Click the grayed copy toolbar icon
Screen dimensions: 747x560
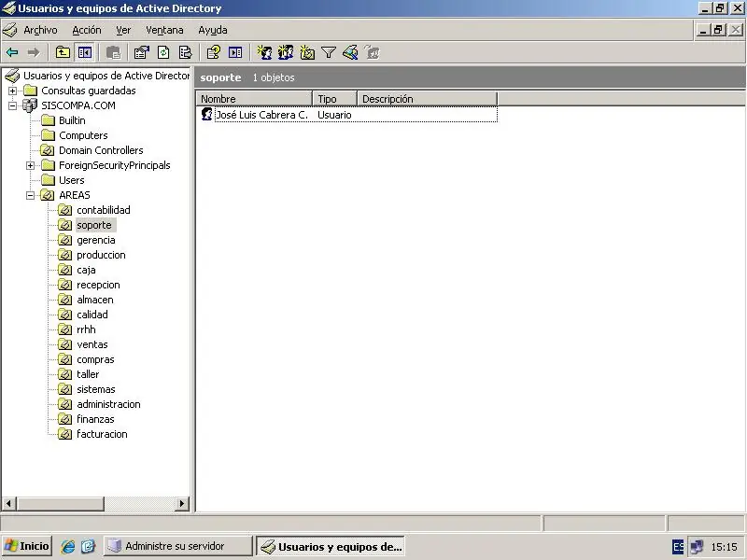[x=113, y=52]
